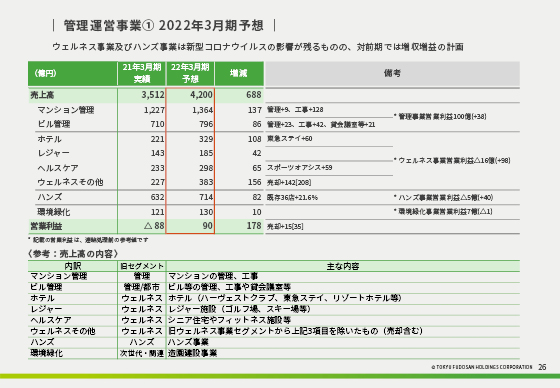Image resolution: width=560 pixels, height=388 pixels.
Task: Click the note '東急ステイ+60'
Action: [290, 139]
